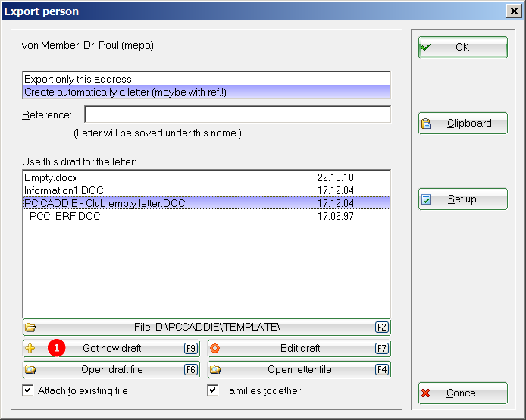
Task: Choose Get new draft
Action: pos(111,349)
